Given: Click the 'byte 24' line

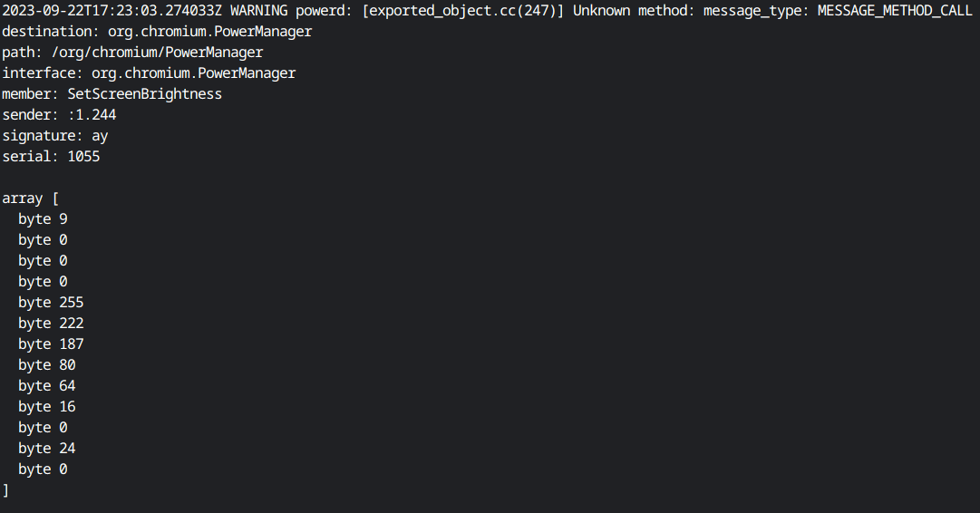Looking at the screenshot, I should (47, 449).
